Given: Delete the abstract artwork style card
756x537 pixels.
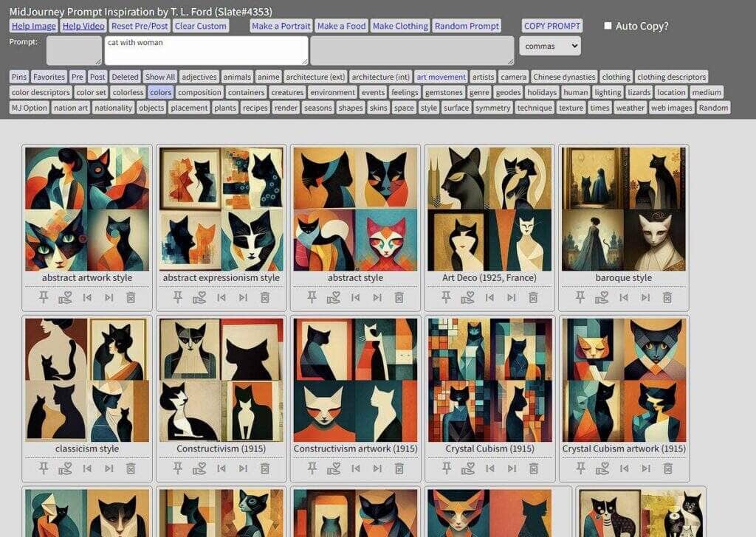Looking at the screenshot, I should tap(131, 298).
